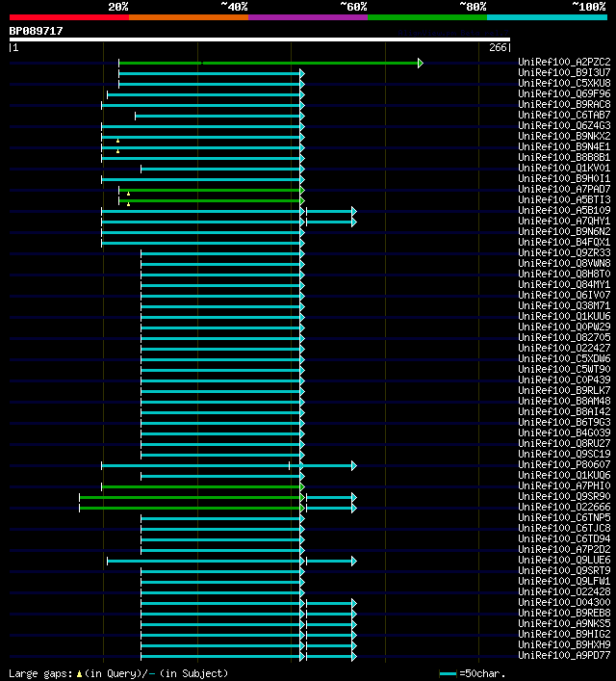Click the arrowhead ending the P80607 alignment

(354, 465)
